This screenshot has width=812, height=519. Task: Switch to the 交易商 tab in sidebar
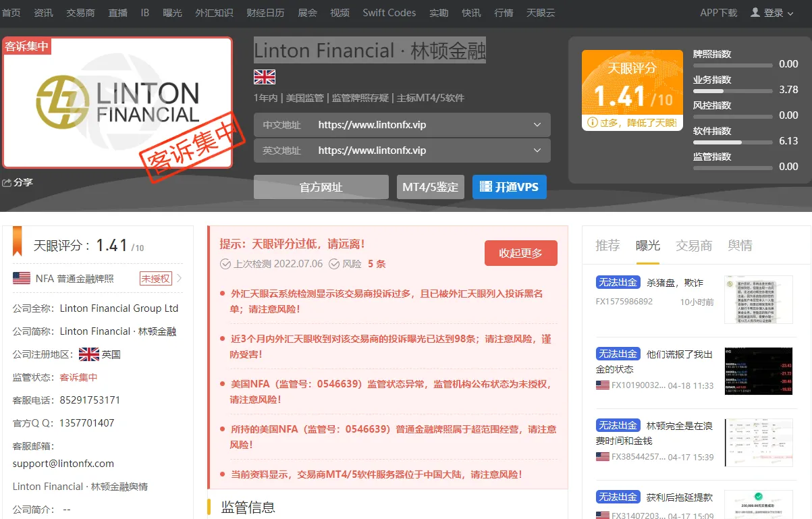pyautogui.click(x=694, y=246)
